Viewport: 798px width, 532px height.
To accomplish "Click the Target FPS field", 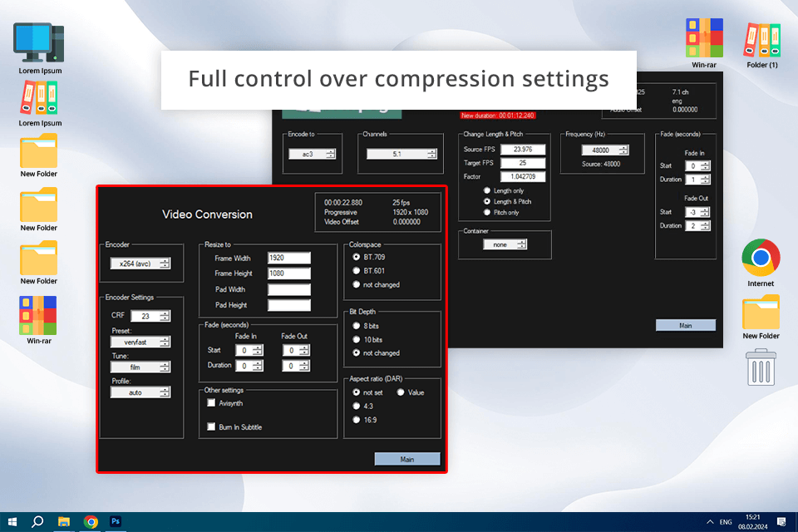I will (x=523, y=163).
